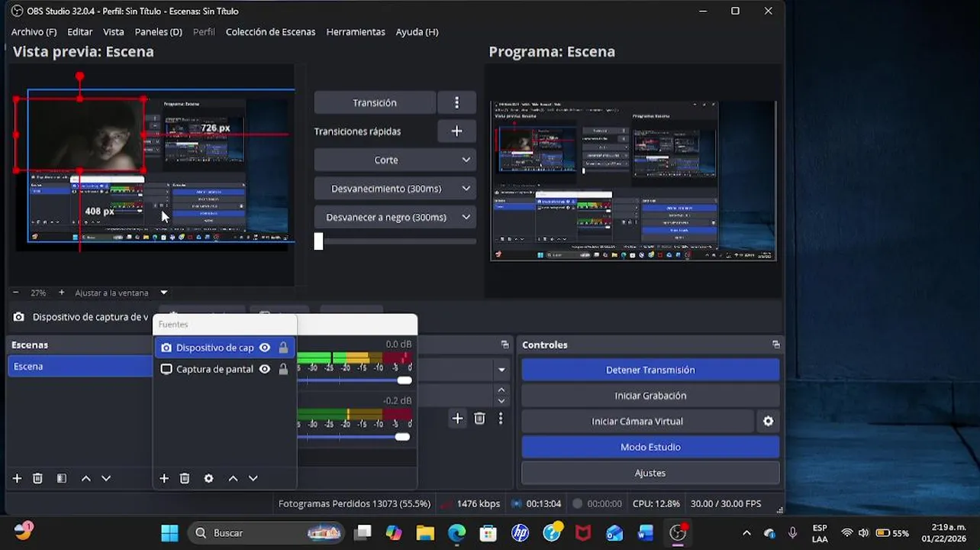Move scene up with the up arrow

pos(86,478)
